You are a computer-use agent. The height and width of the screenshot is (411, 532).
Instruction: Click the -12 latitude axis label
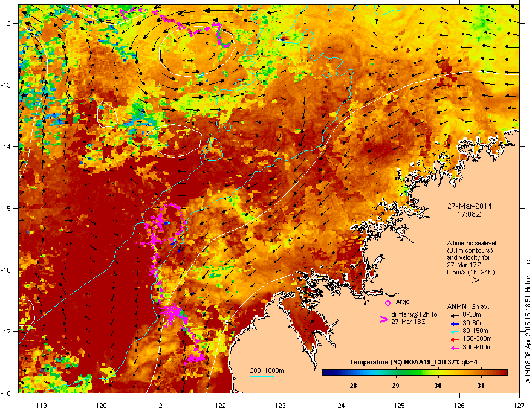7,24
